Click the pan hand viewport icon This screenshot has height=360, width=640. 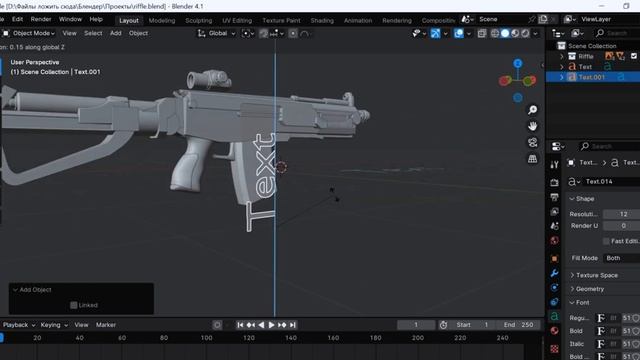pyautogui.click(x=532, y=126)
